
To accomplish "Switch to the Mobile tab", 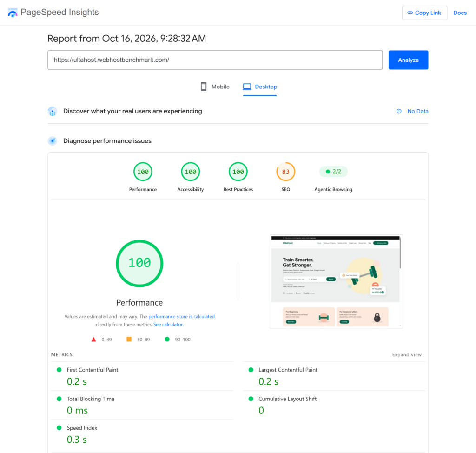I will point(215,87).
